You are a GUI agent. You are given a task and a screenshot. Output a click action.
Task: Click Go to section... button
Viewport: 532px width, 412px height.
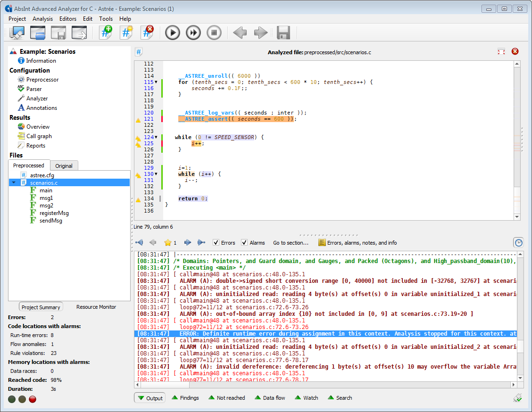pyautogui.click(x=291, y=243)
